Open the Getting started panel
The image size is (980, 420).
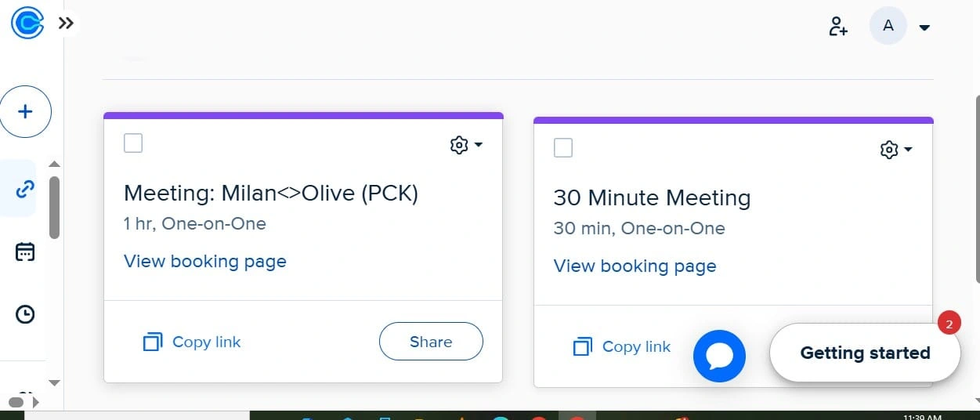pyautogui.click(x=865, y=353)
